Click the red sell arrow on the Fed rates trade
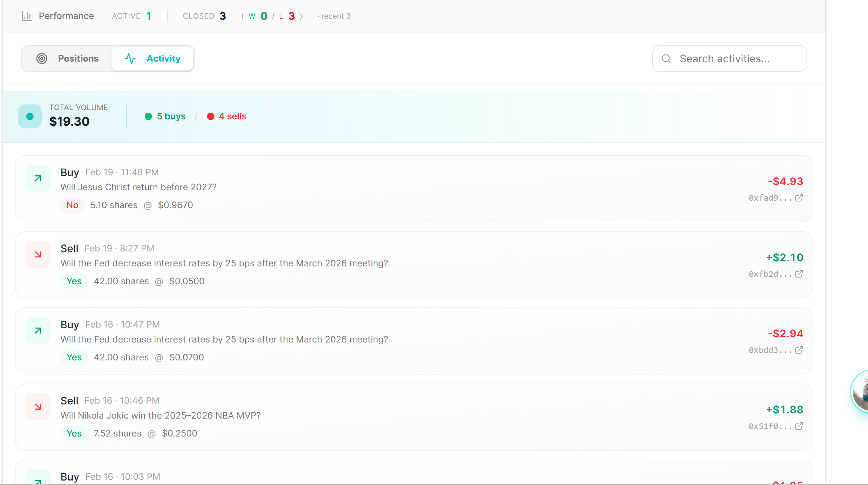 click(x=38, y=254)
